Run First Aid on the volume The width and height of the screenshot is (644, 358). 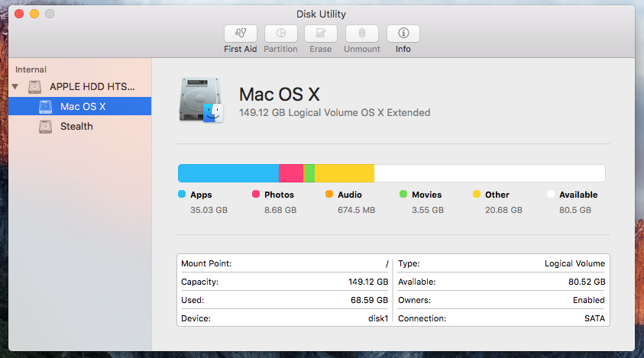click(x=241, y=34)
